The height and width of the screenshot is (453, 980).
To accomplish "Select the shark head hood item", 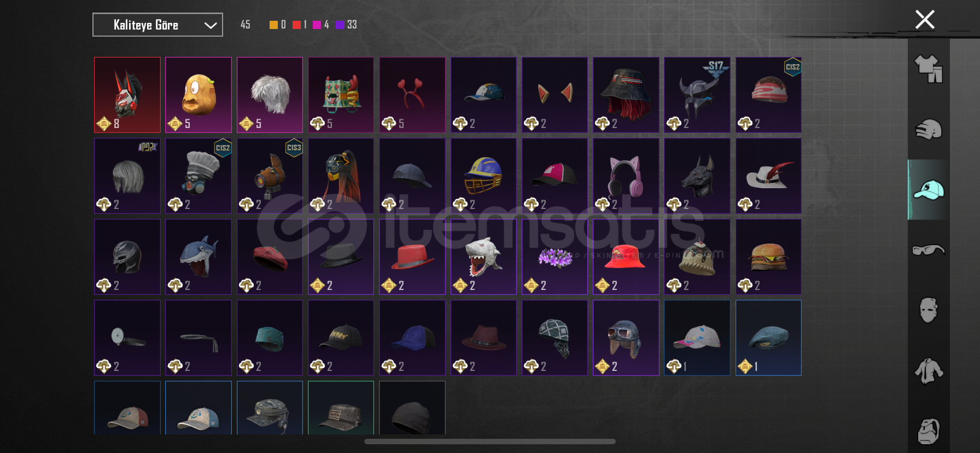I will (483, 257).
